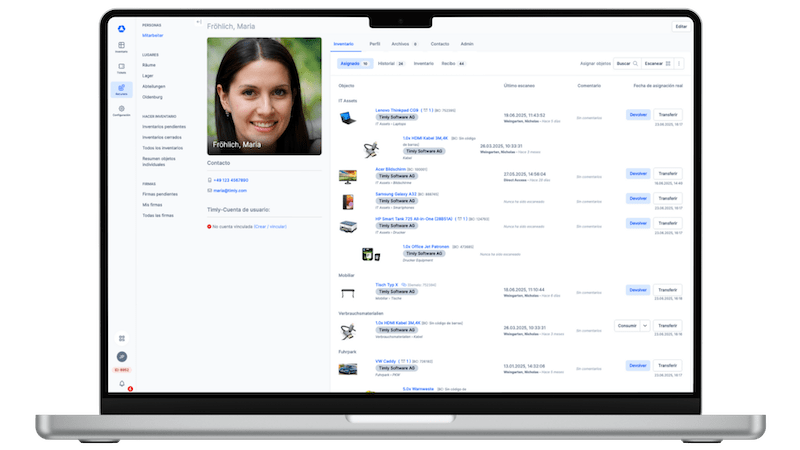Open the HP Smart Tank printer thumbnail
This screenshot has height=450, width=800.
coord(348,227)
